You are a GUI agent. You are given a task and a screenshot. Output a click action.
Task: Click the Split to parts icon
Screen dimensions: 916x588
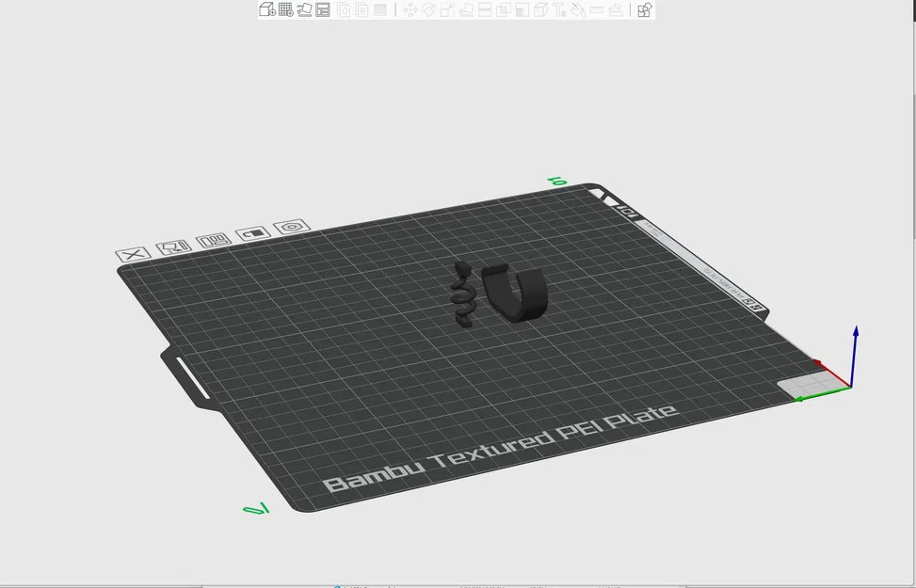pyautogui.click(x=362, y=10)
